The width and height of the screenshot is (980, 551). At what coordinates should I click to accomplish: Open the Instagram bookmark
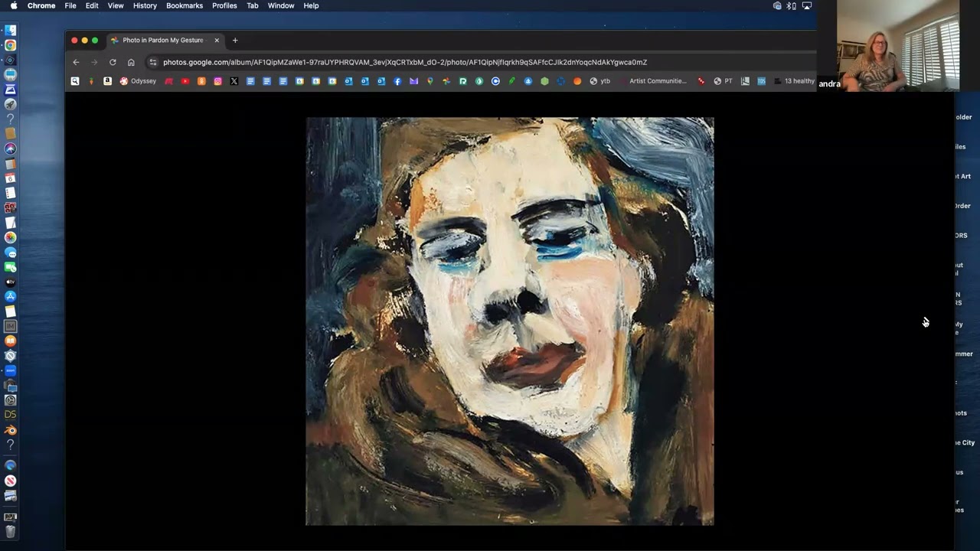click(x=217, y=80)
